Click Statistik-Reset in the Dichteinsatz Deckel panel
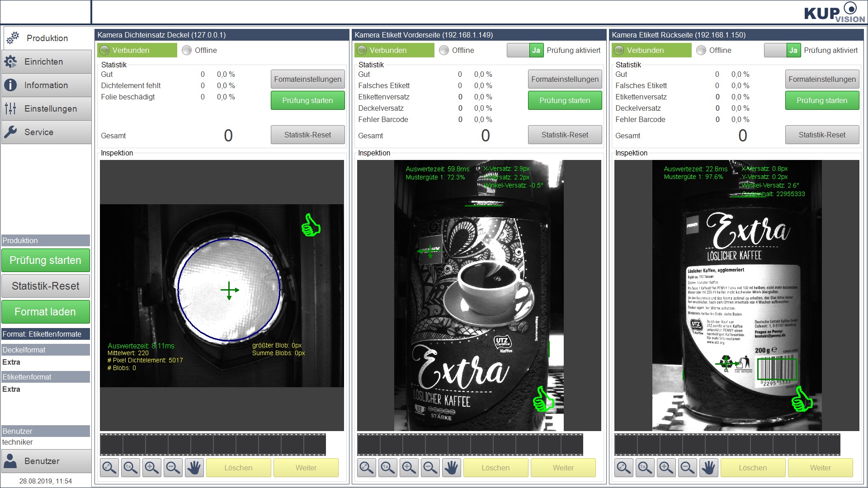The height and width of the screenshot is (488, 868). pyautogui.click(x=308, y=135)
